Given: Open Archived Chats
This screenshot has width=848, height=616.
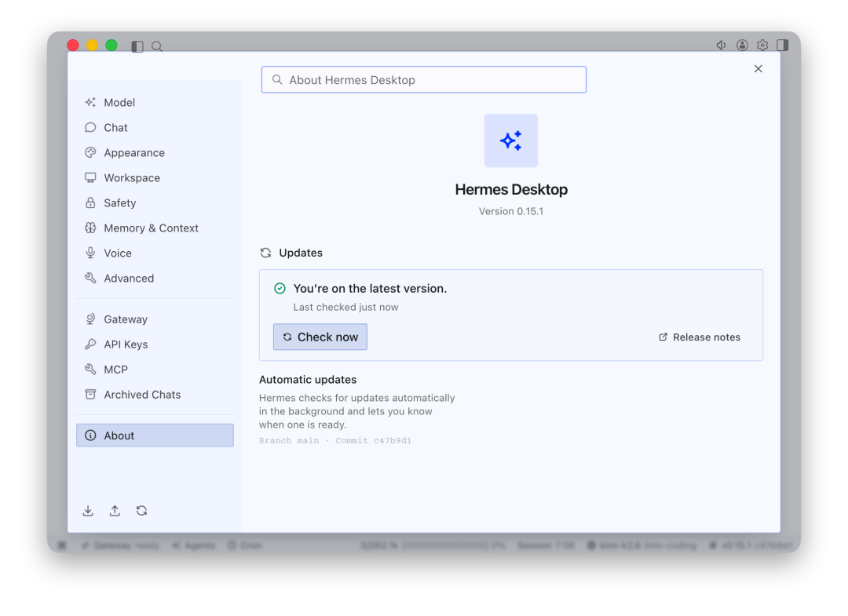Looking at the screenshot, I should [155, 395].
